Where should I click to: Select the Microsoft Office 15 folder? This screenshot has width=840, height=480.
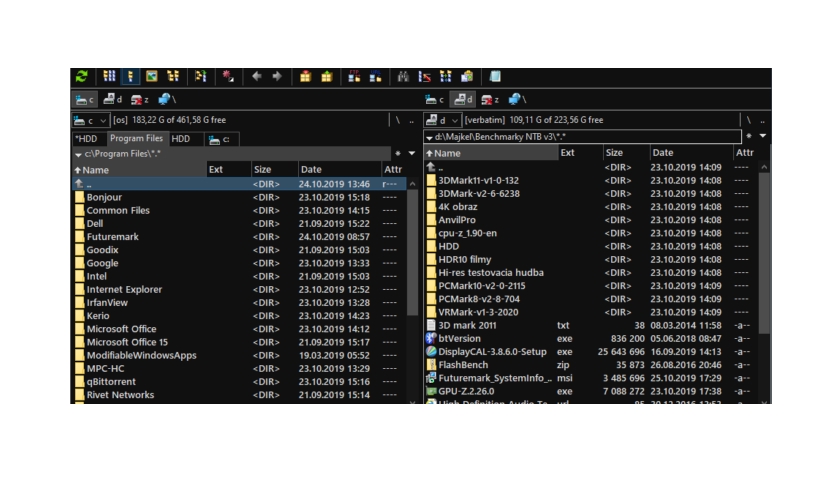[239, 342]
